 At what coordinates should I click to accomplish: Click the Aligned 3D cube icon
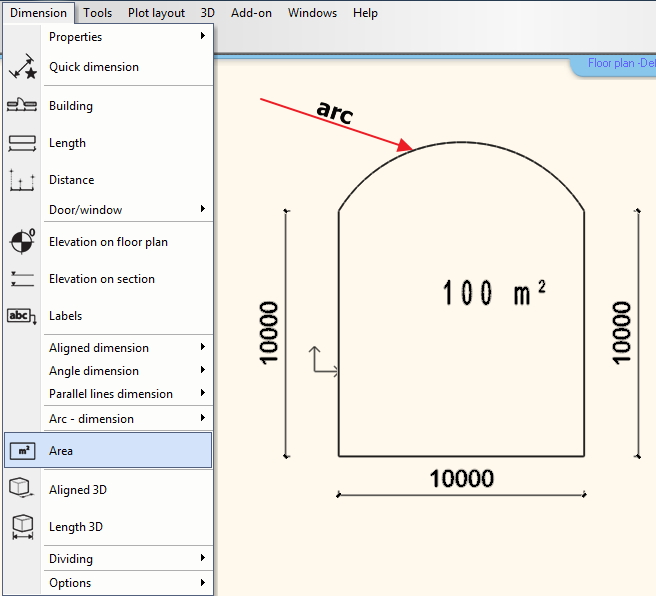pos(21,488)
